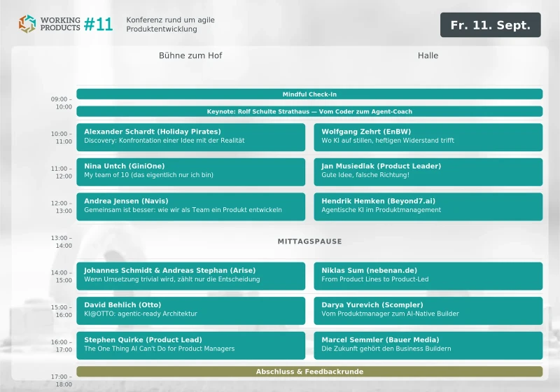Select Jan Musiedlak (Product Leader) session card
Screen dimensions: 560x392
[428, 172]
